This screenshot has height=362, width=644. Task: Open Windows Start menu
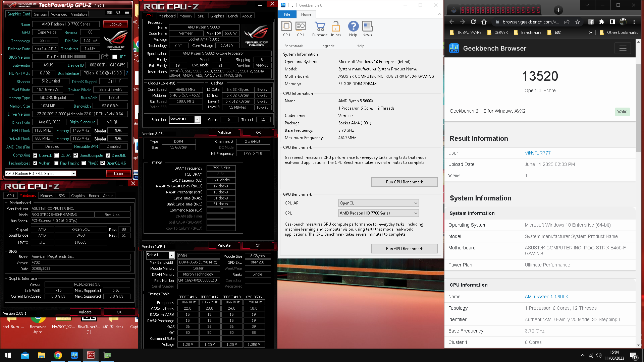point(8,355)
